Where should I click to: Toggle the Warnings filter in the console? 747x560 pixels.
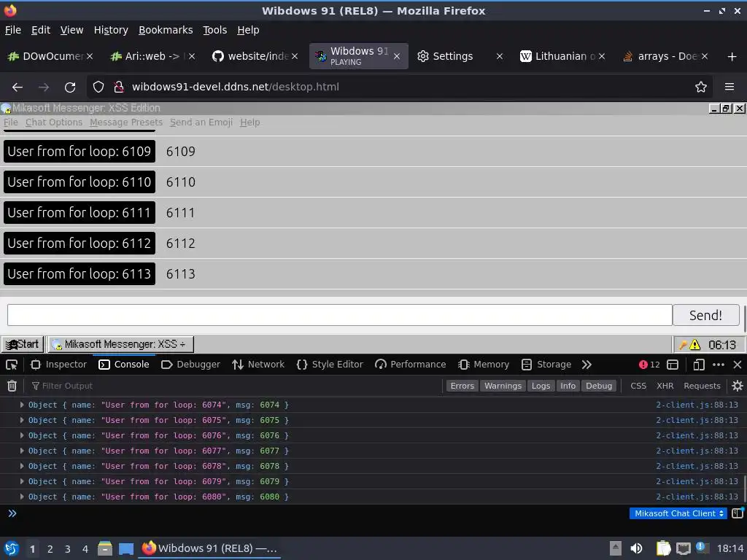(x=503, y=386)
